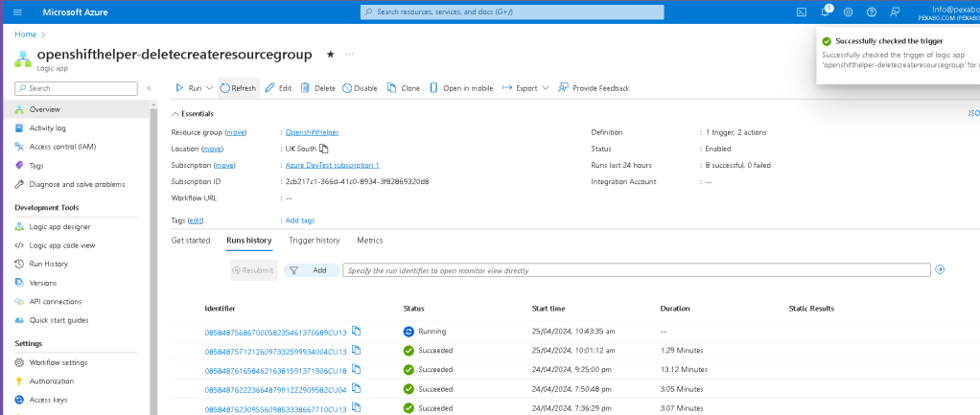
Task: Click the Home breadcrumb link
Action: click(x=26, y=35)
